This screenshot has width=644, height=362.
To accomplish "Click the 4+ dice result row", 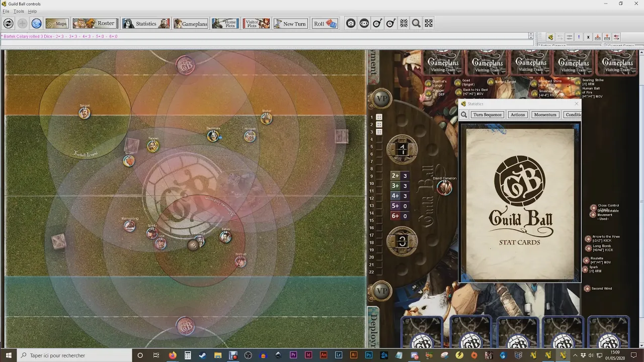I will pos(400,196).
